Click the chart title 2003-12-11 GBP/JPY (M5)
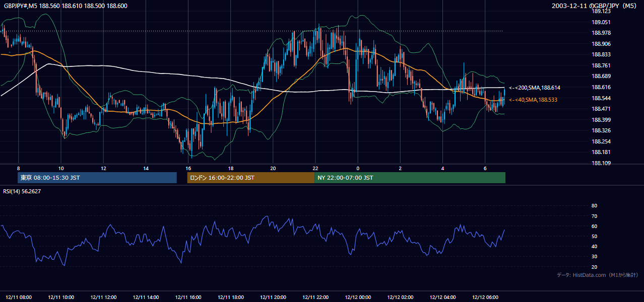Screen dimensions: 644x302 point(595,6)
